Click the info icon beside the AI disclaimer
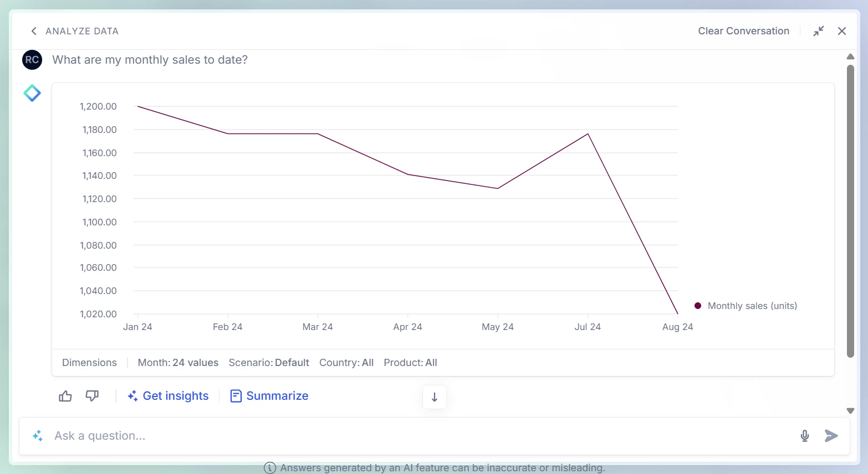Screen dimensions: 868x474 (270, 468)
